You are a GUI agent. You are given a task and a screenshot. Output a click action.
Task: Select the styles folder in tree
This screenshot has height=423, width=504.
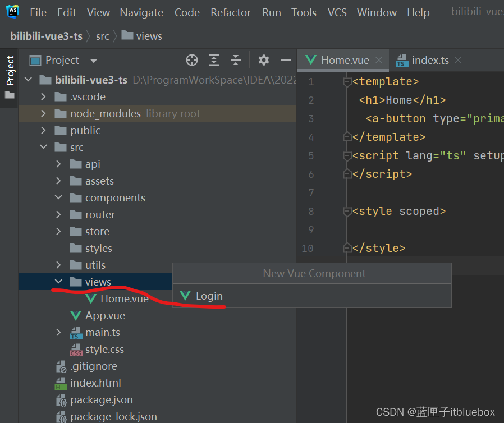click(x=98, y=249)
